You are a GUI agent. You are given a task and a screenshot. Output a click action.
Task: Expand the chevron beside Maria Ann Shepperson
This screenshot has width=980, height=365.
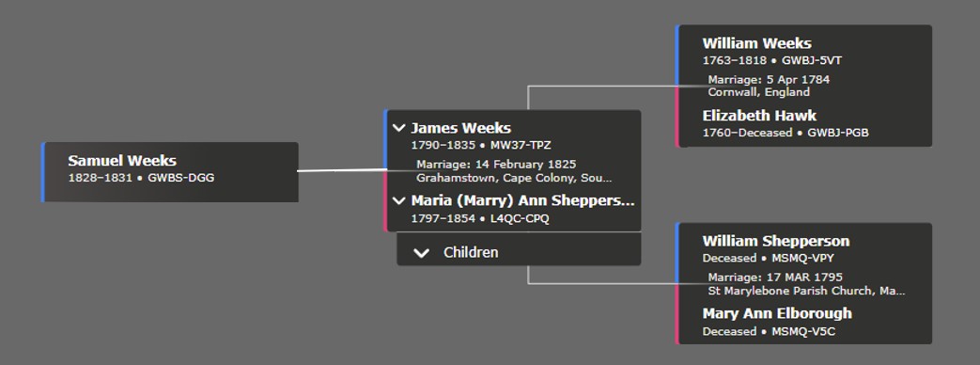[398, 201]
